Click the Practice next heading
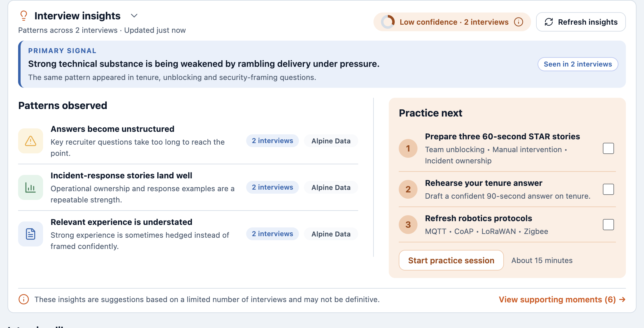 [431, 113]
